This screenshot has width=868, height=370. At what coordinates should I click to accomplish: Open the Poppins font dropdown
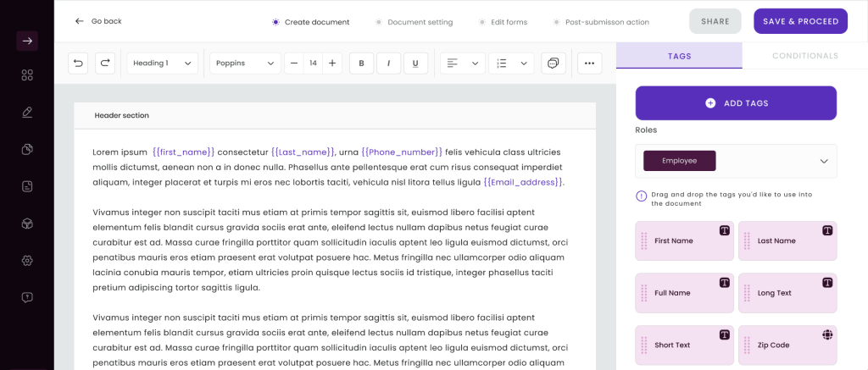click(x=245, y=64)
